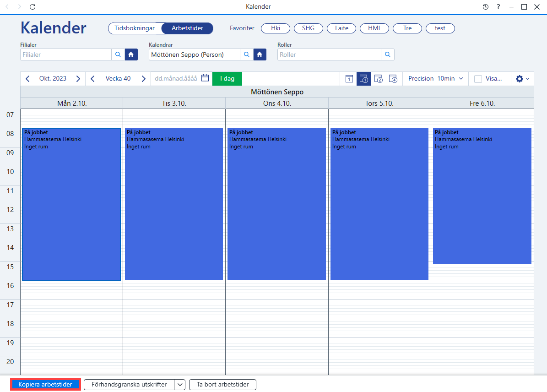
Task: Search branches with Filialer magnifier
Action: pos(118,54)
